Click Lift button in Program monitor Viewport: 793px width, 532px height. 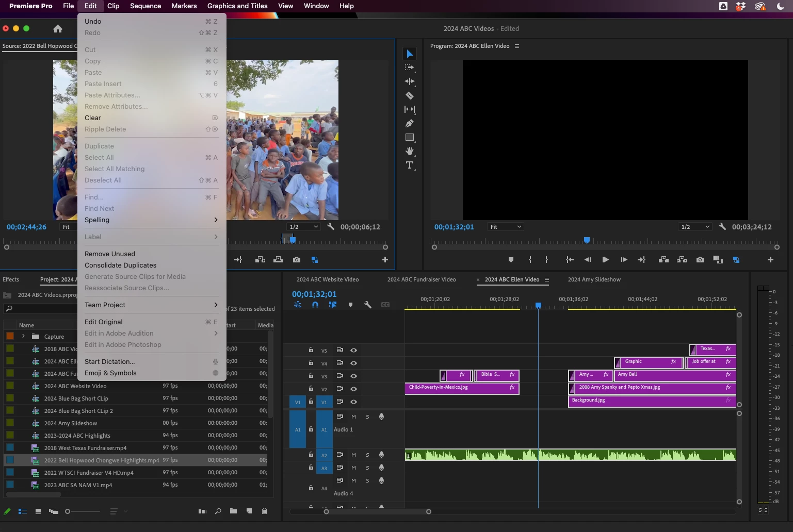663,260
